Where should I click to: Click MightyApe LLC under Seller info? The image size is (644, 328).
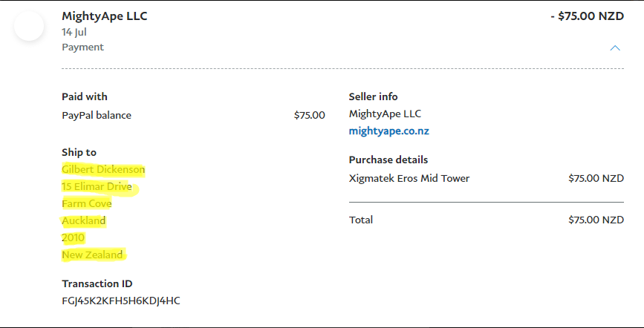pos(385,114)
